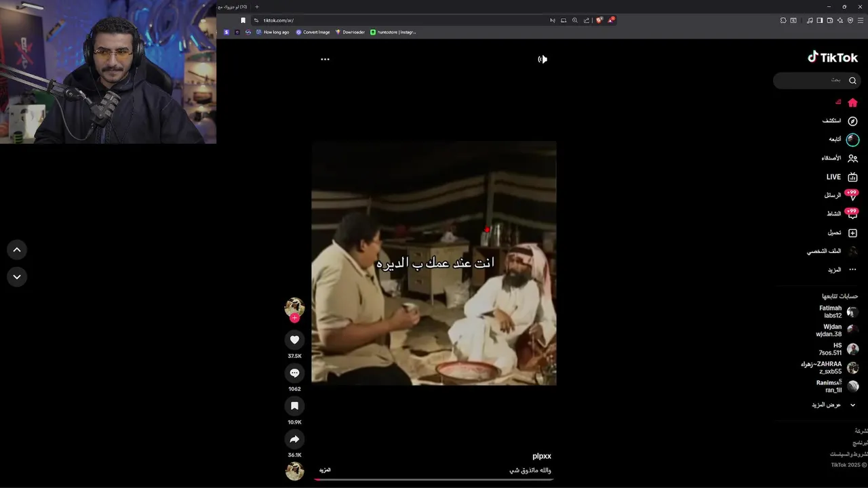Toggle video mute speaker icon
868x488 pixels.
(542, 59)
